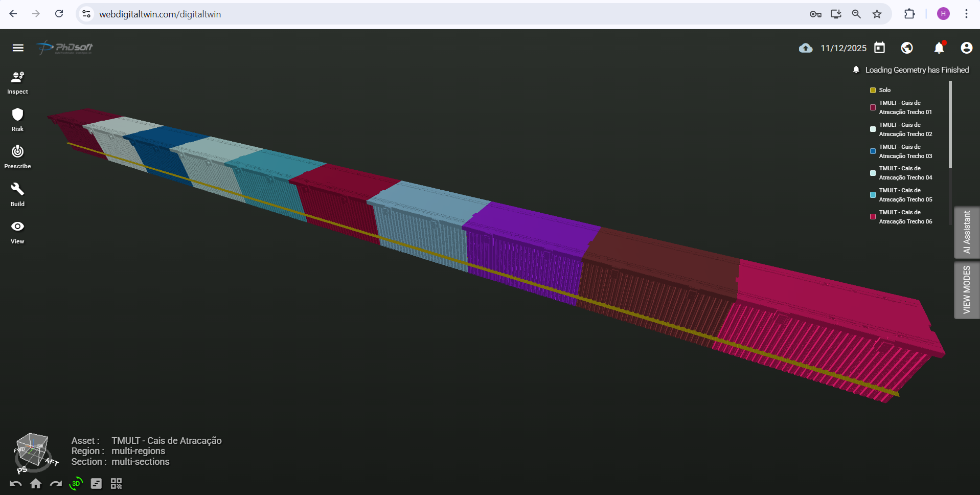The width and height of the screenshot is (980, 495).
Task: Open the calendar date picker
Action: click(879, 48)
